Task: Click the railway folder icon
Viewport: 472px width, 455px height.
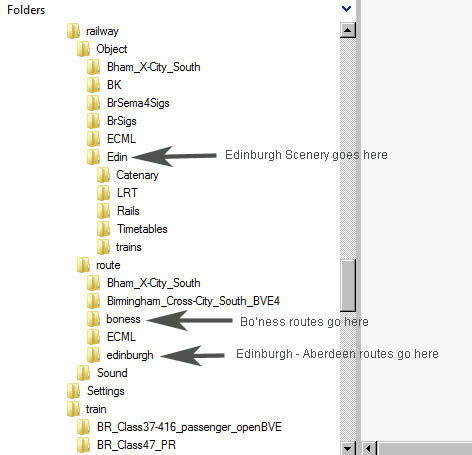Action: 73,31
